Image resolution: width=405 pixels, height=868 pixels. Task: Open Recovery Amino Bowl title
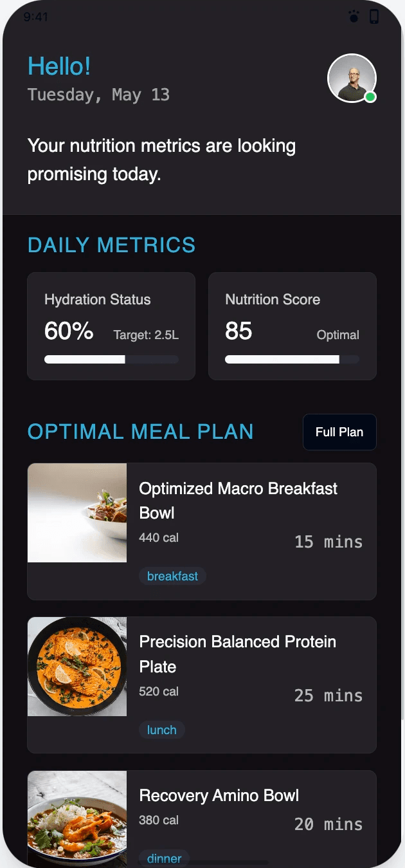tap(219, 795)
